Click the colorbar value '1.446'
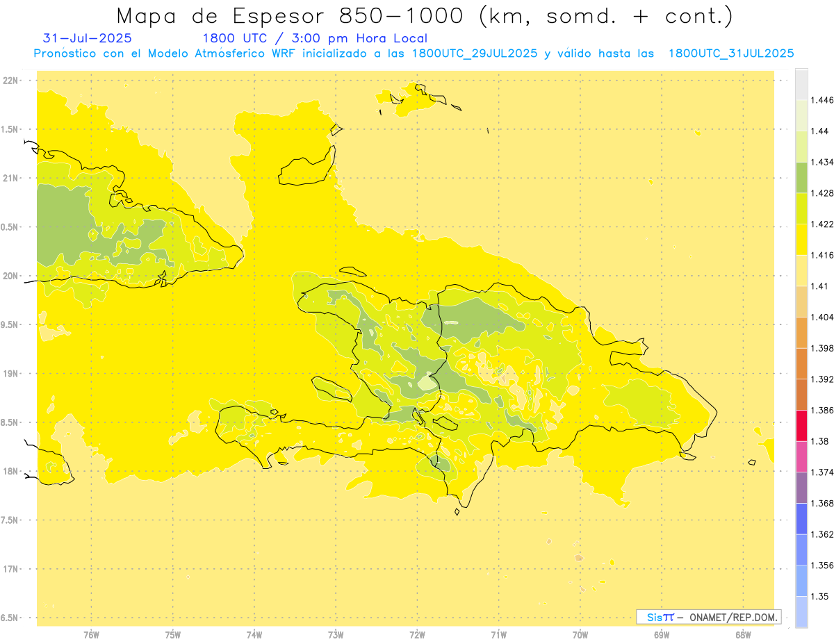The width and height of the screenshot is (834, 644). pos(824,100)
